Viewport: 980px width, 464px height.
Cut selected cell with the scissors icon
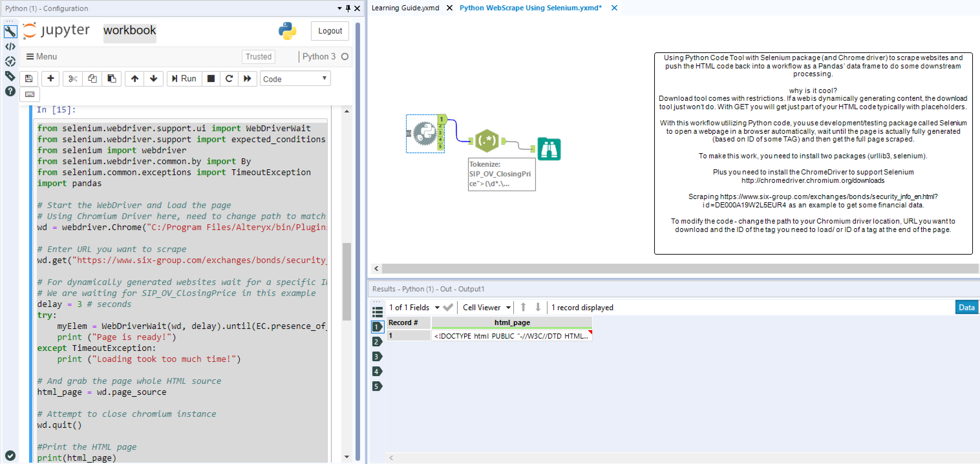[73, 79]
